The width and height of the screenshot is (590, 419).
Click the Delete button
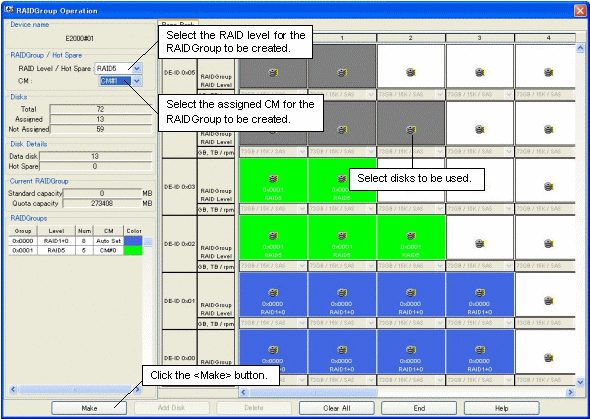click(x=254, y=408)
